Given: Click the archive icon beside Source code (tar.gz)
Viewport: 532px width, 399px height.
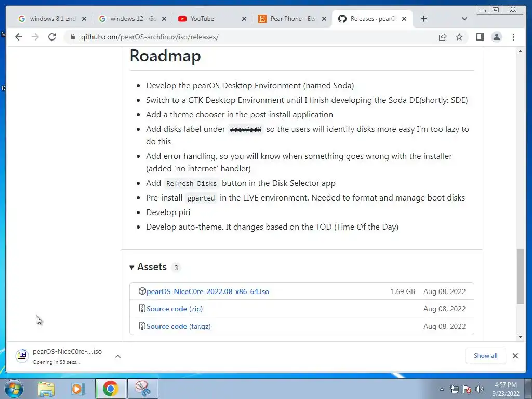Looking at the screenshot, I should click(142, 326).
